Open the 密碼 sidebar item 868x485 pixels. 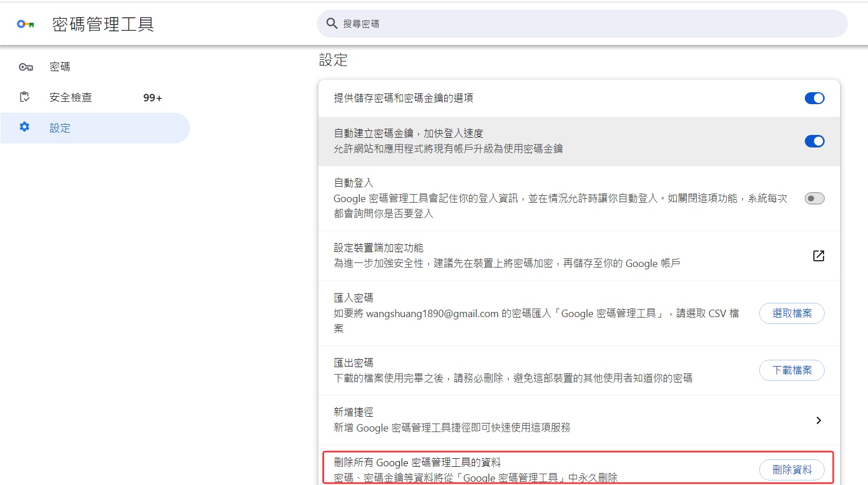tap(95, 67)
